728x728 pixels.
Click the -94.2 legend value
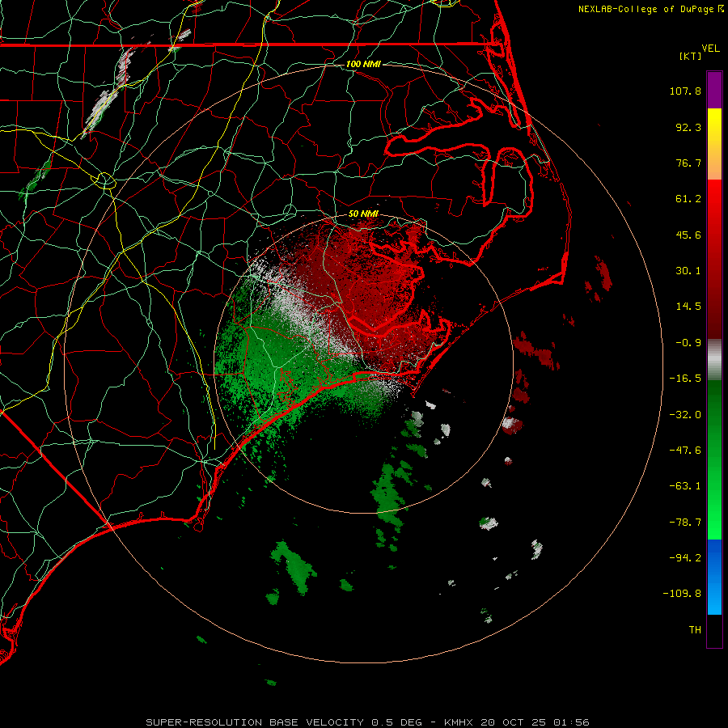[x=685, y=558]
